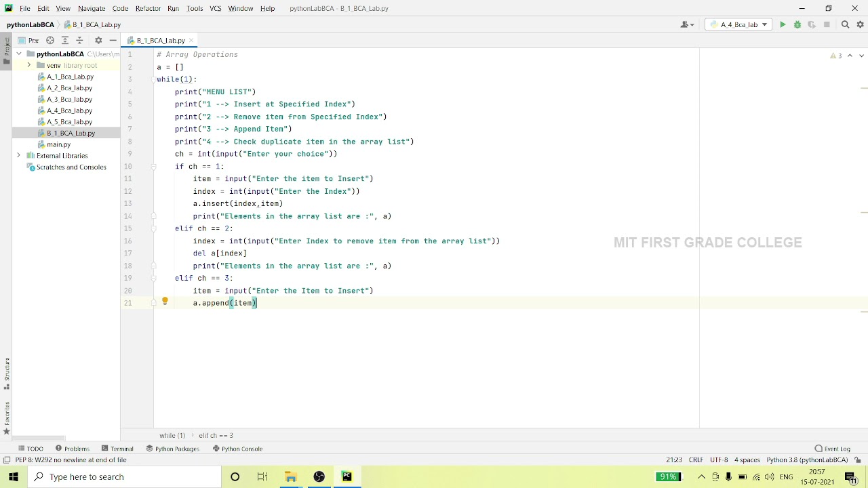Toggle tool window buttons in status bar corner
The width and height of the screenshot is (868, 488).
tap(6, 460)
